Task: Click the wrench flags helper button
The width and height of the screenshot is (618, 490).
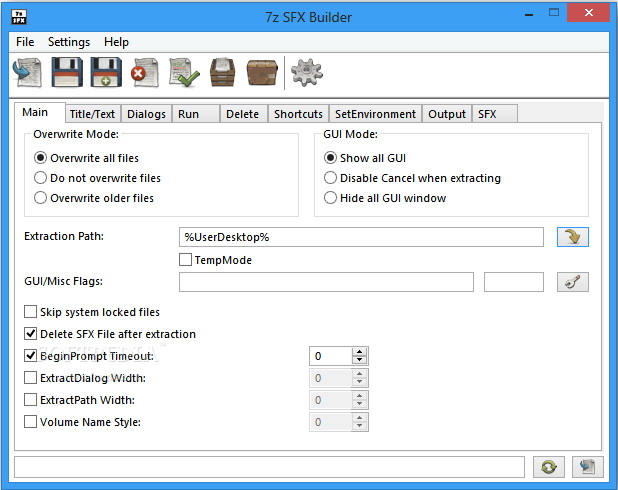Action: click(x=573, y=282)
